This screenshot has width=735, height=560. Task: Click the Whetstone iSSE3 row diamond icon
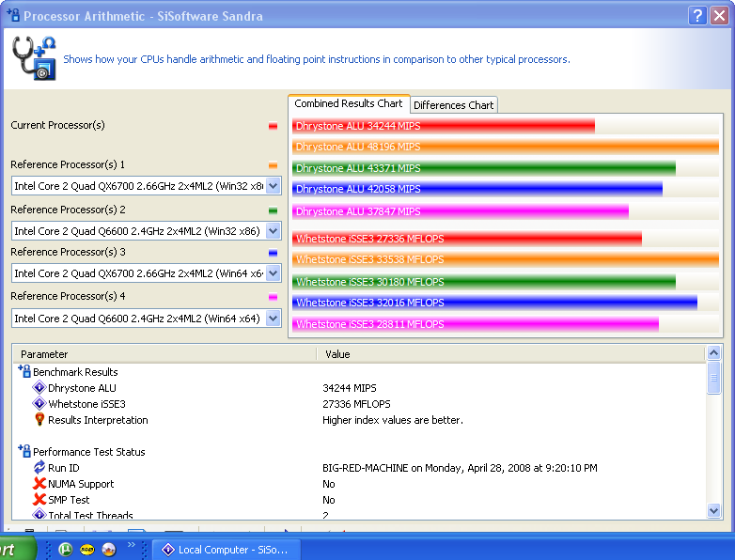[39, 403]
